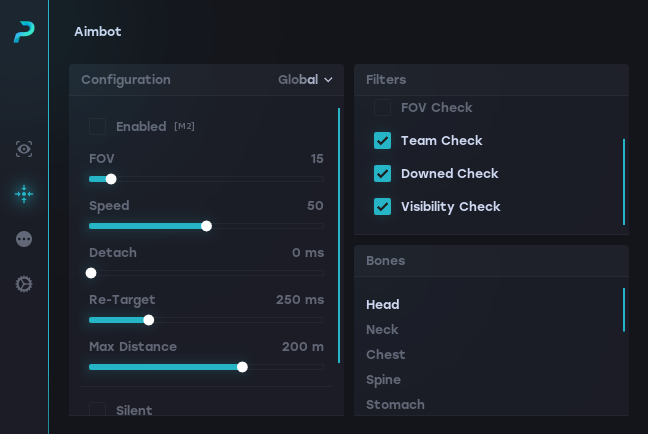Click the Bones panel scrollbar
The height and width of the screenshot is (434, 648).
(624, 310)
